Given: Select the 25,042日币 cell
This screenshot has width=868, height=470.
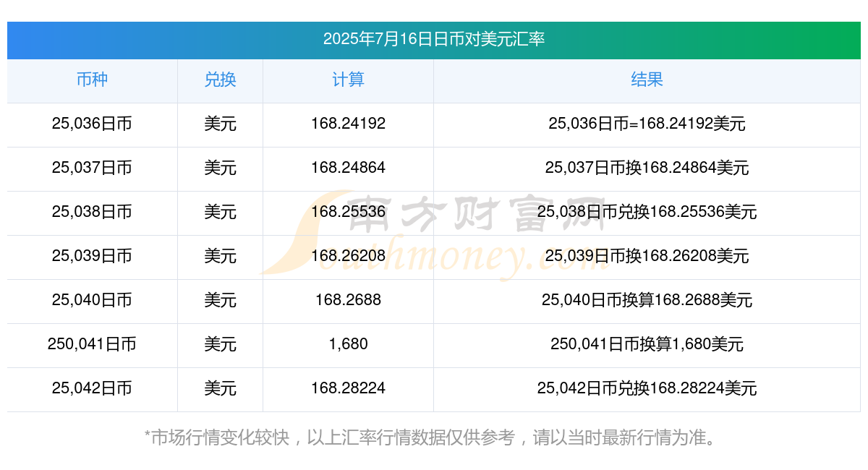Looking at the screenshot, I should (92, 388).
